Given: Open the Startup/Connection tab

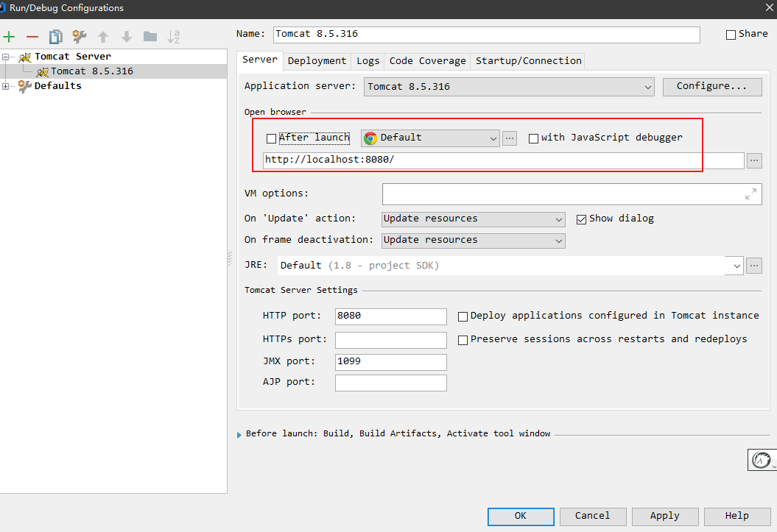Looking at the screenshot, I should coord(528,61).
